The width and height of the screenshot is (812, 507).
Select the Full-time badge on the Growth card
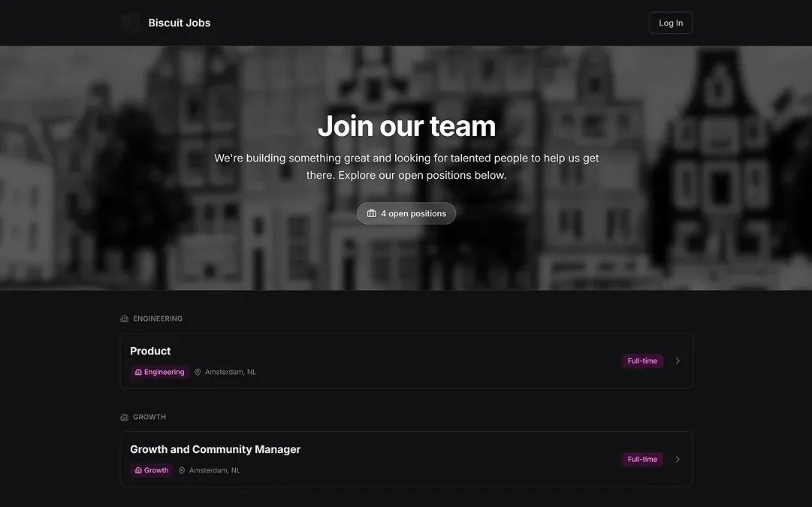642,458
